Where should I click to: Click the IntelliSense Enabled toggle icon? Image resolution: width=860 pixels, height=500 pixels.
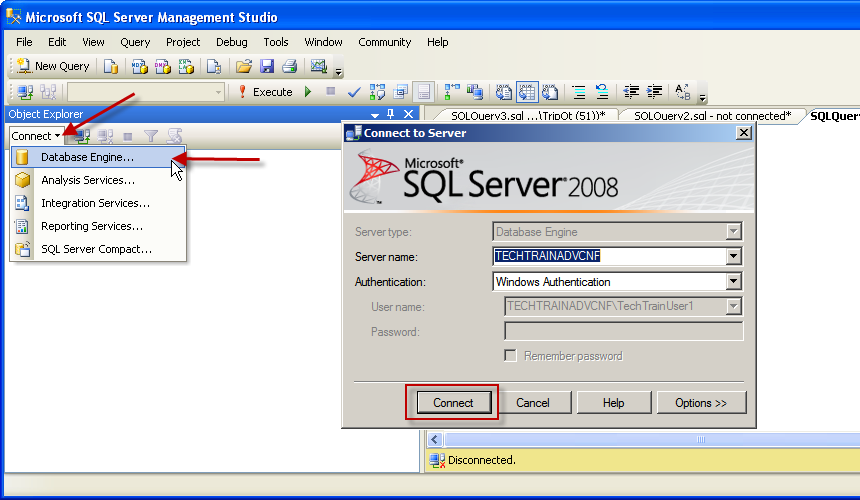[423, 92]
